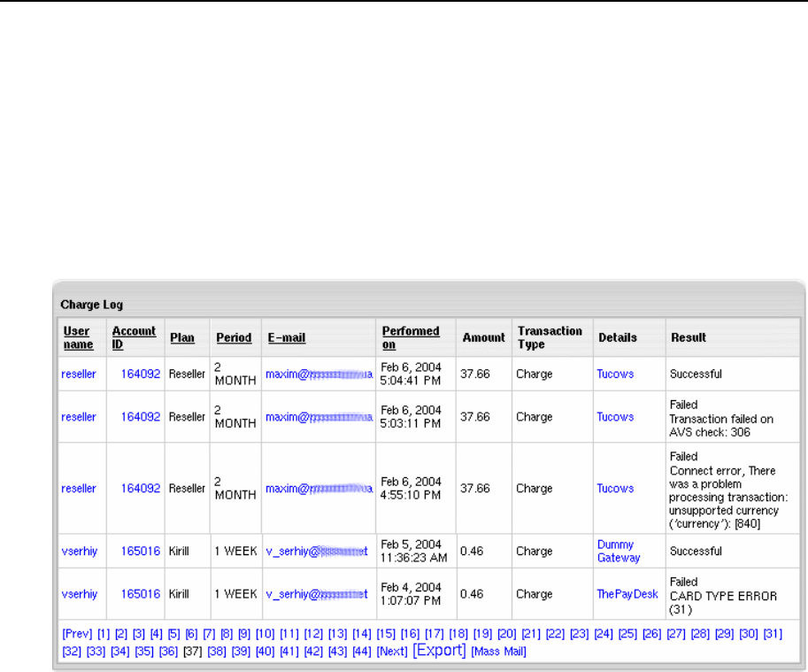Select amount 0.46 in Dummy Gateway row

pos(472,552)
